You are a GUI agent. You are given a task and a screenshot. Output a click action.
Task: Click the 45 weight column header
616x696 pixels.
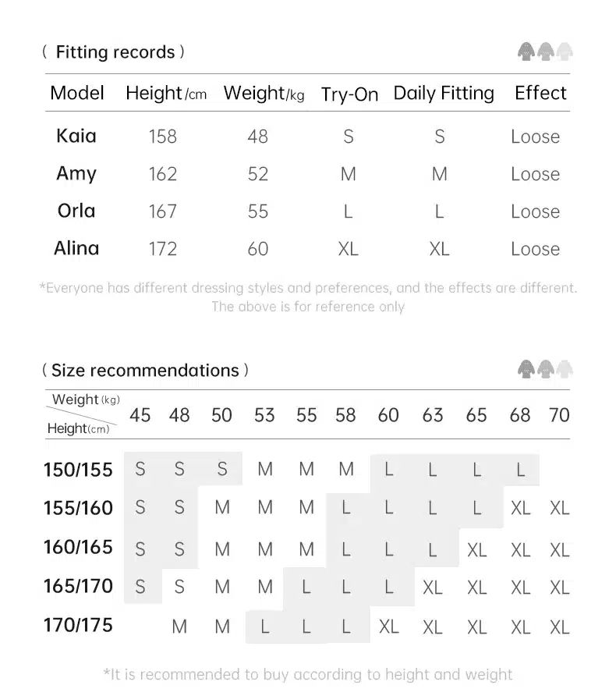pos(140,415)
